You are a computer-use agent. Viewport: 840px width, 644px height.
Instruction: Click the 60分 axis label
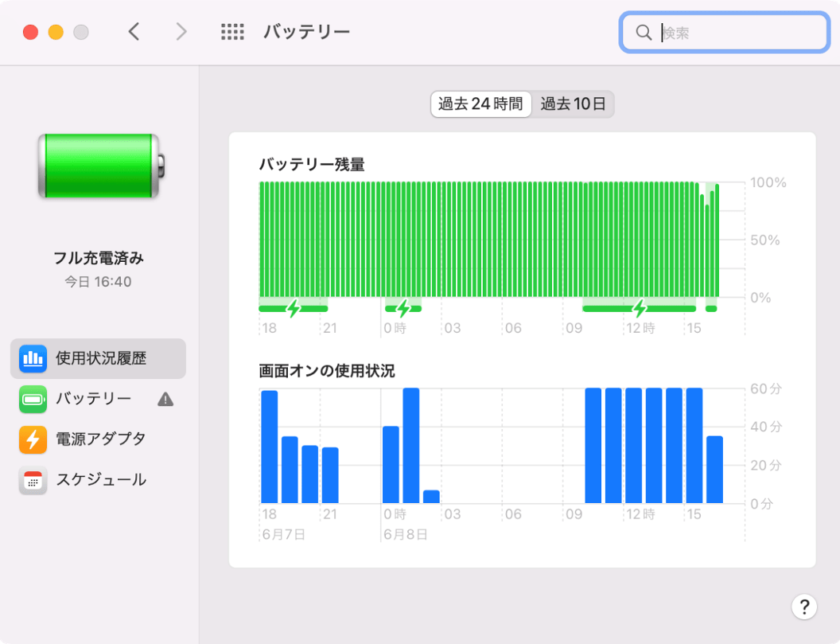point(766,388)
